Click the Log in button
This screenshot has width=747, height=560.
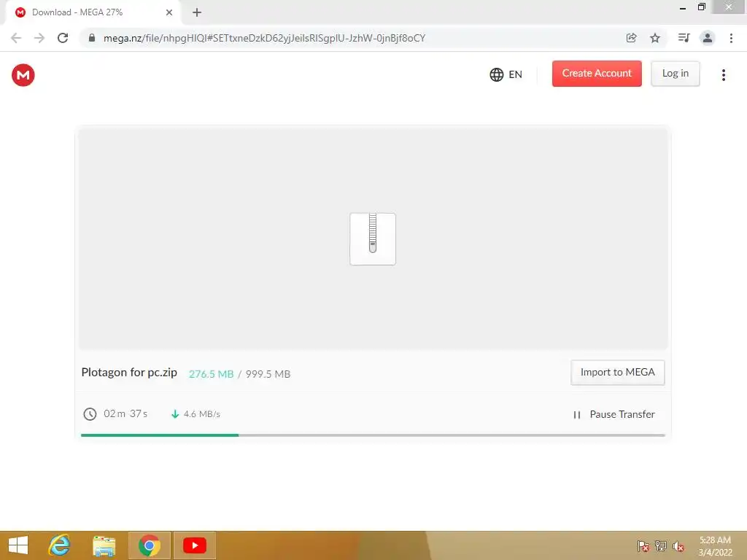(x=675, y=74)
